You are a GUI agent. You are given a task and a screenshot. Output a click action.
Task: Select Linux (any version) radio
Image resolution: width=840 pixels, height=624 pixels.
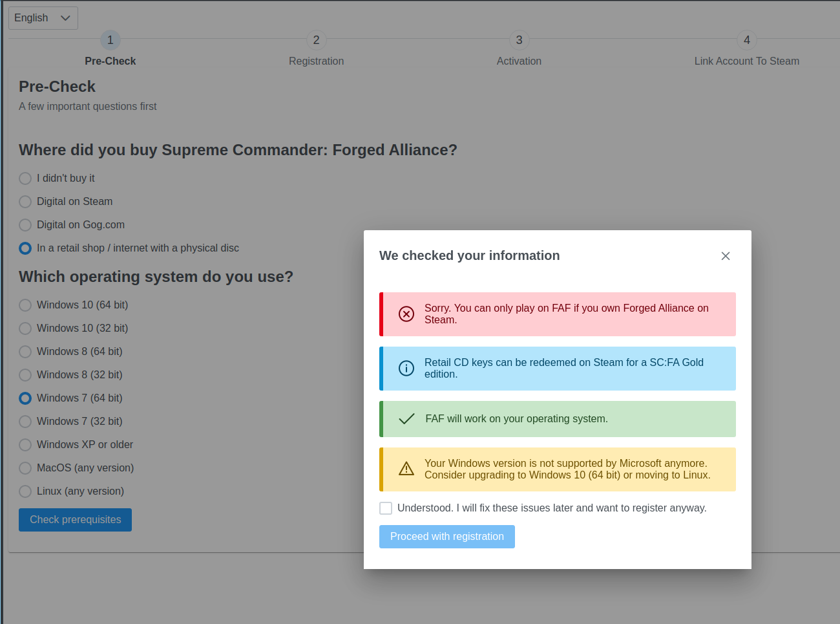(x=25, y=491)
